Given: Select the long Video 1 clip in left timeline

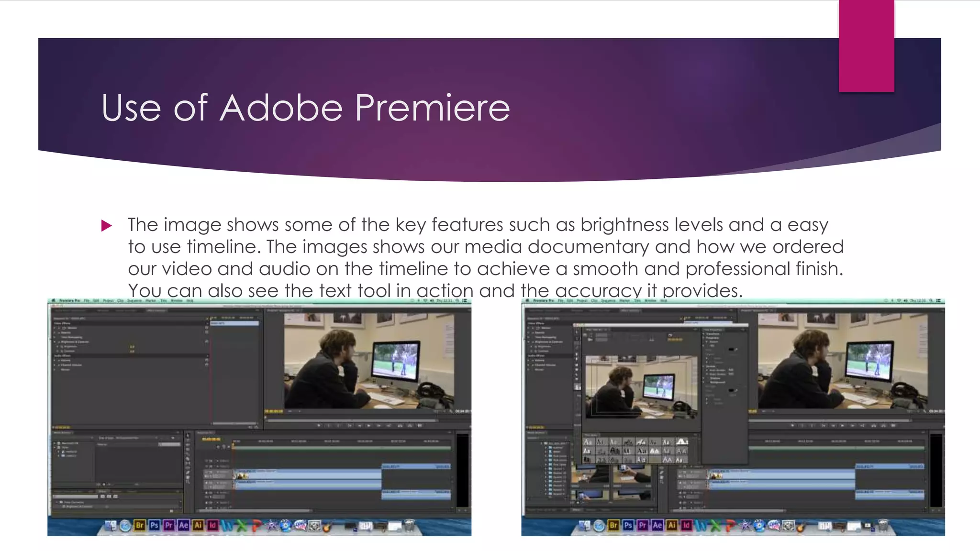Looking at the screenshot, I should (308, 474).
